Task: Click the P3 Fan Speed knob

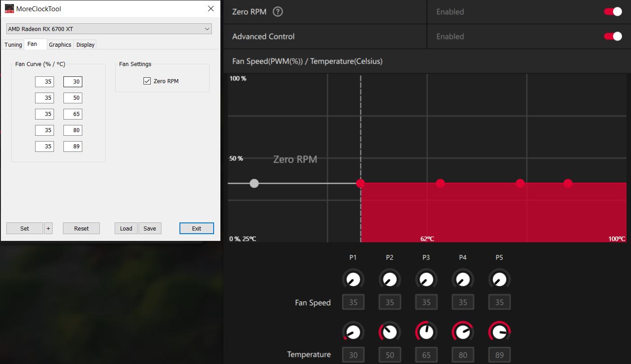Action: pyautogui.click(x=426, y=280)
